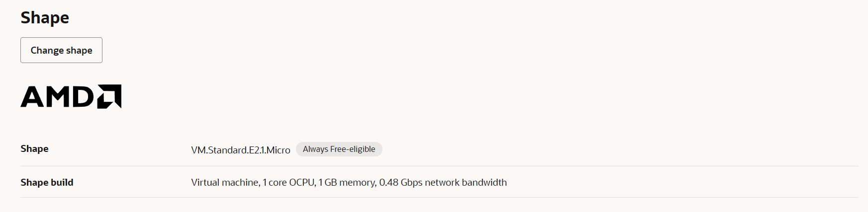Select the Always Free-eligible badge
Viewport: 868px width, 212px height.
(339, 149)
